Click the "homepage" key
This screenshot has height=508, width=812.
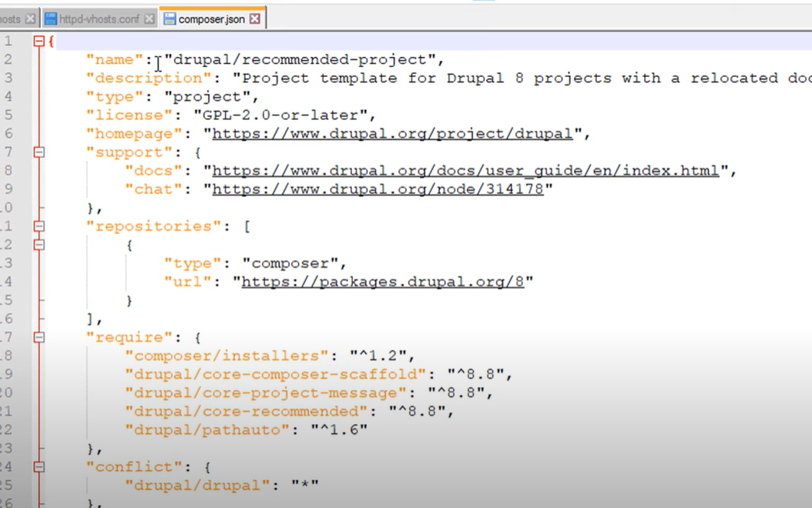pyautogui.click(x=135, y=133)
